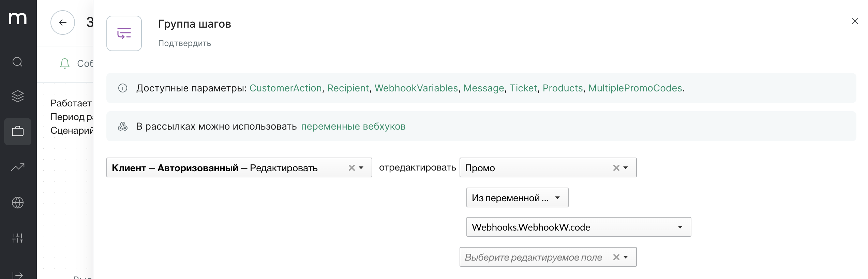Viewport: 868px width, 279px height.
Task: Open the Products parameter link
Action: coord(563,88)
